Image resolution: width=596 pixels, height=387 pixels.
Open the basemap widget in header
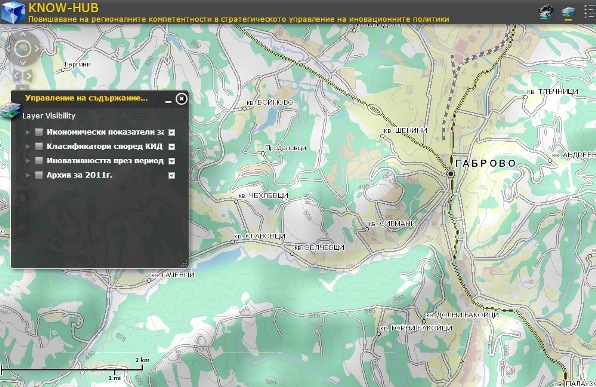pos(547,11)
